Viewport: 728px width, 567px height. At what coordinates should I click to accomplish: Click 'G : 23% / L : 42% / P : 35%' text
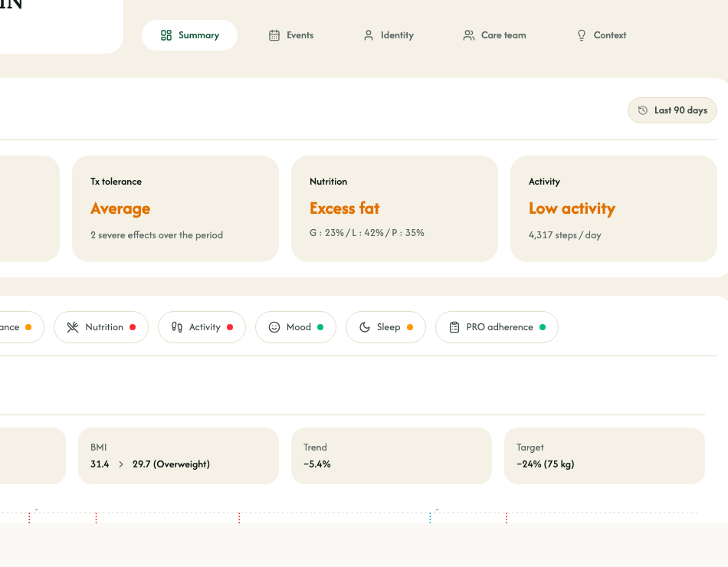coord(367,233)
